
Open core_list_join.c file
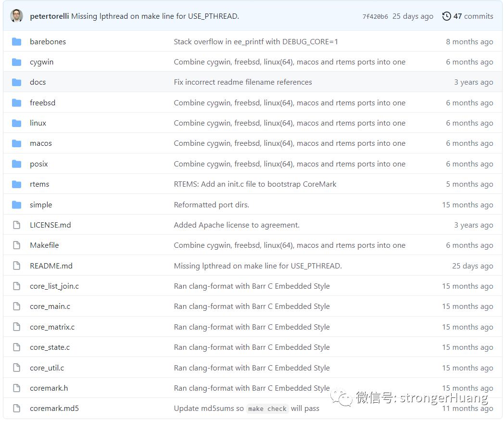pos(54,286)
